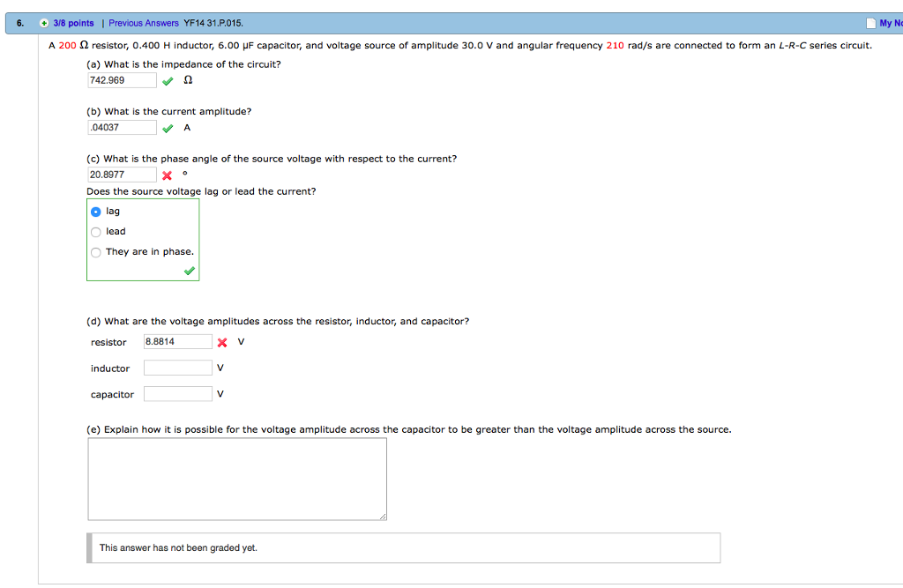Open the 3/8 points link

(73, 23)
